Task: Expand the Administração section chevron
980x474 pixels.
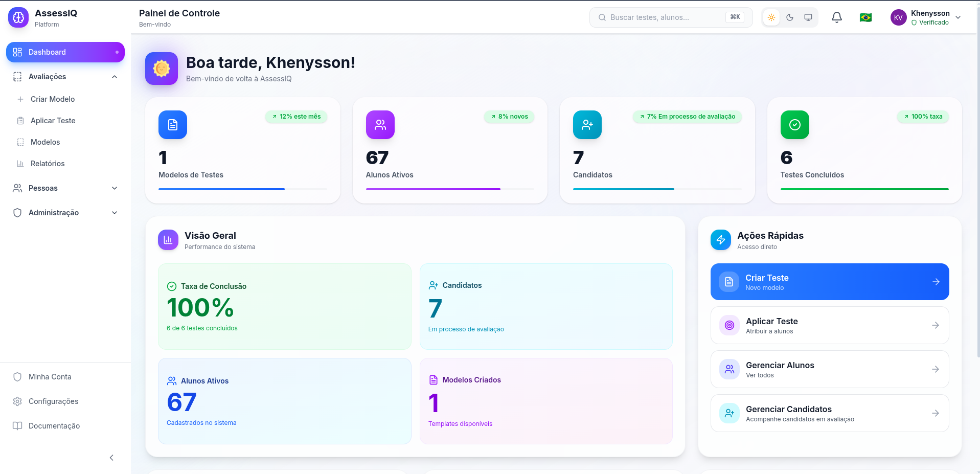Action: coord(115,213)
